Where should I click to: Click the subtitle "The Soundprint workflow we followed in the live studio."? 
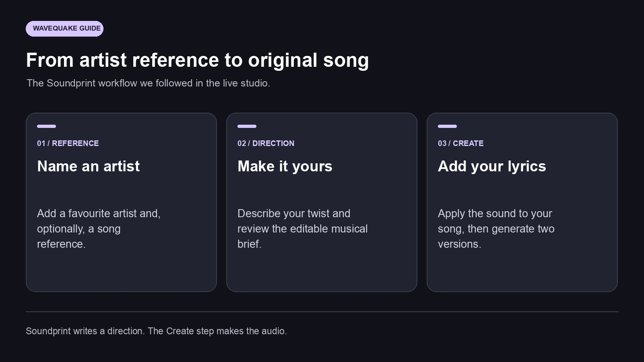point(148,83)
